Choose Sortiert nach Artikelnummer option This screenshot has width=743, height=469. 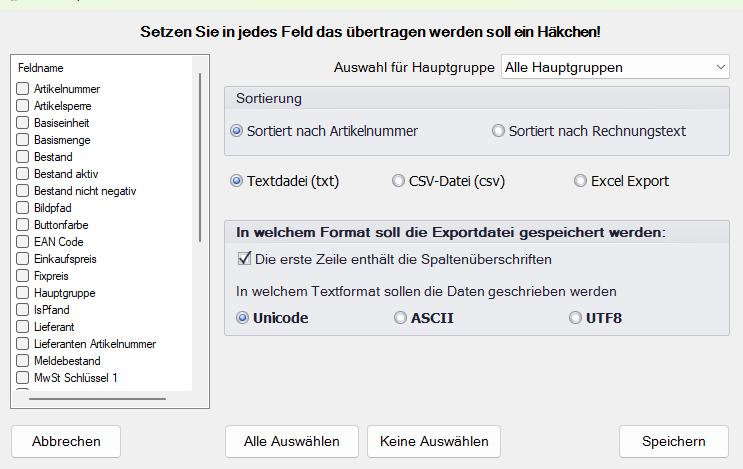point(237,131)
